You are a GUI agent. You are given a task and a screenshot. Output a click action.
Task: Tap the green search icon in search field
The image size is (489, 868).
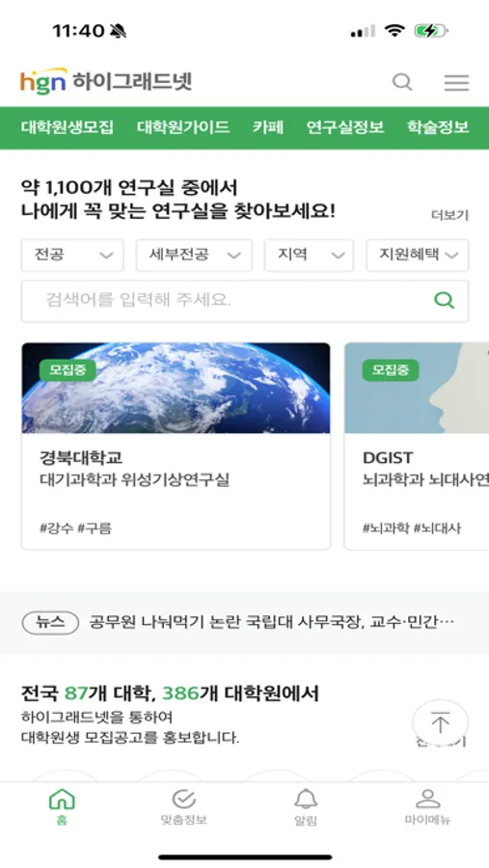point(444,301)
